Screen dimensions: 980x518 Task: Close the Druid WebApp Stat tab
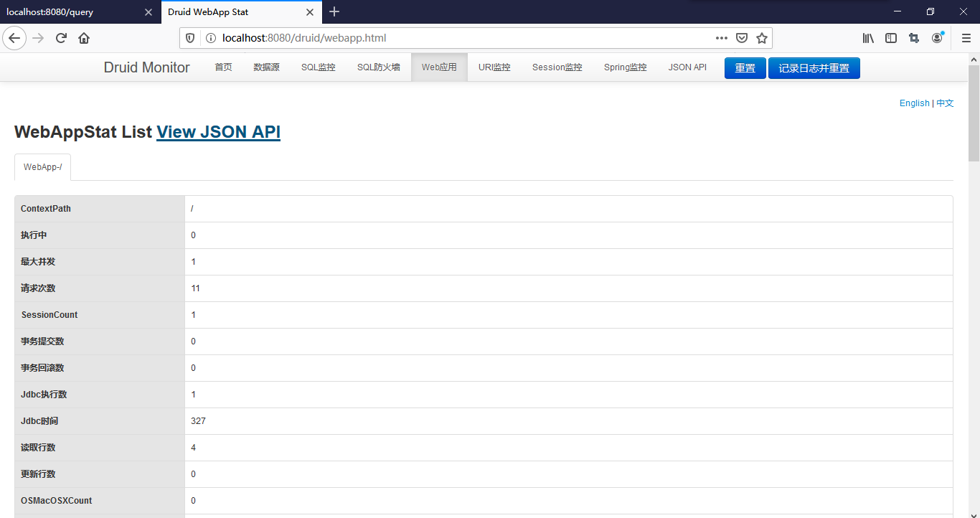pyautogui.click(x=311, y=12)
